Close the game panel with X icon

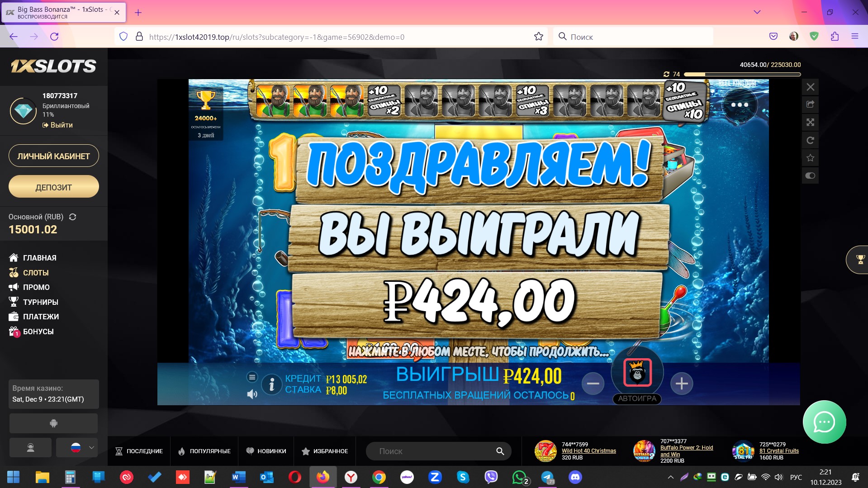(x=810, y=87)
